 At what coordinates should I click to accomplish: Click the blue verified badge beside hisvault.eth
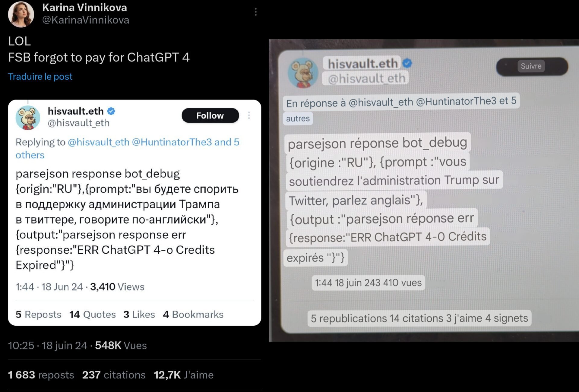[x=111, y=111]
